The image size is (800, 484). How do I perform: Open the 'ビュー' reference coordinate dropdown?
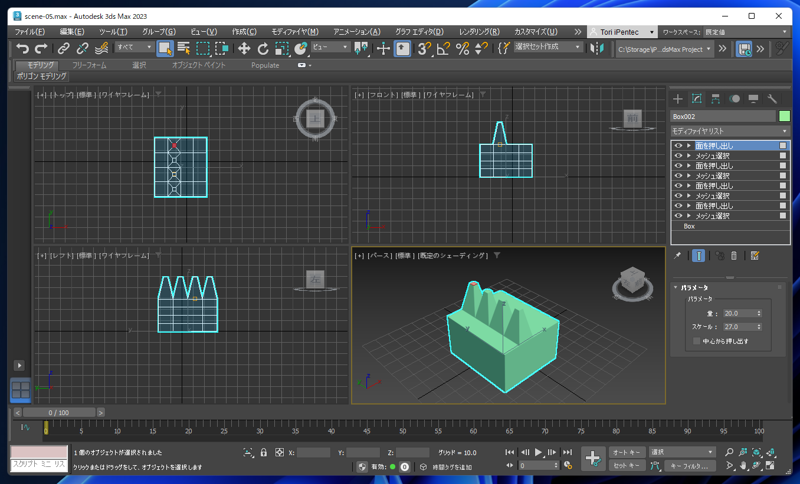[331, 47]
